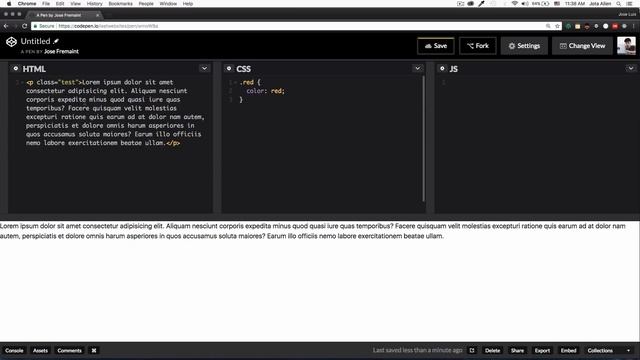Open pen in new window icon
Viewport: 640px width, 360px height.
472,351
